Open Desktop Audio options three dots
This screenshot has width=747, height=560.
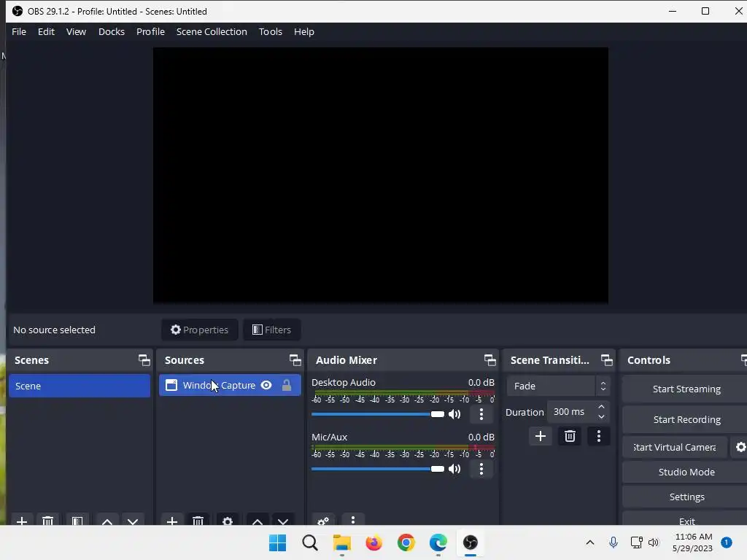click(481, 414)
